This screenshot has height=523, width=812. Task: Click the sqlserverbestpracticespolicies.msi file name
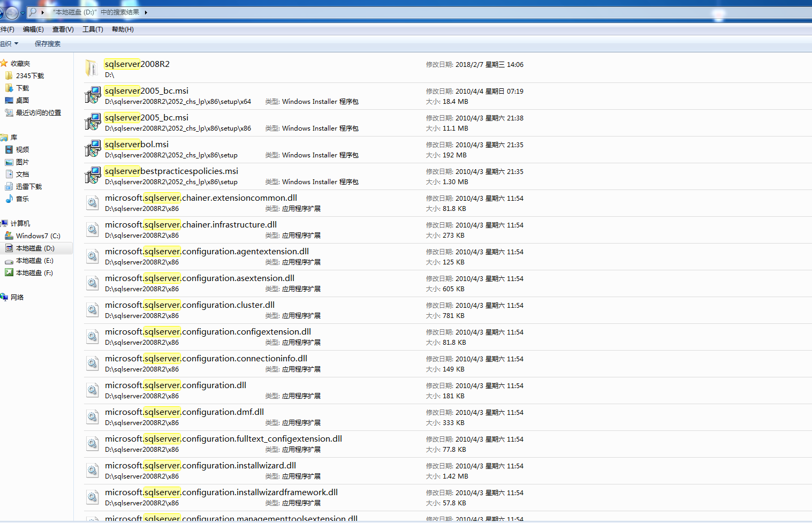(171, 171)
